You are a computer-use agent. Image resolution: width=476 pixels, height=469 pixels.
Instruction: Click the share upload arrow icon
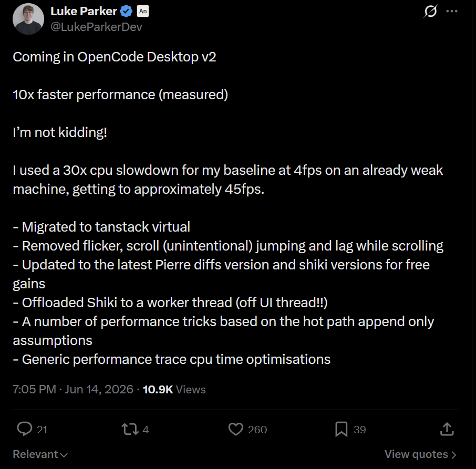pos(447,429)
